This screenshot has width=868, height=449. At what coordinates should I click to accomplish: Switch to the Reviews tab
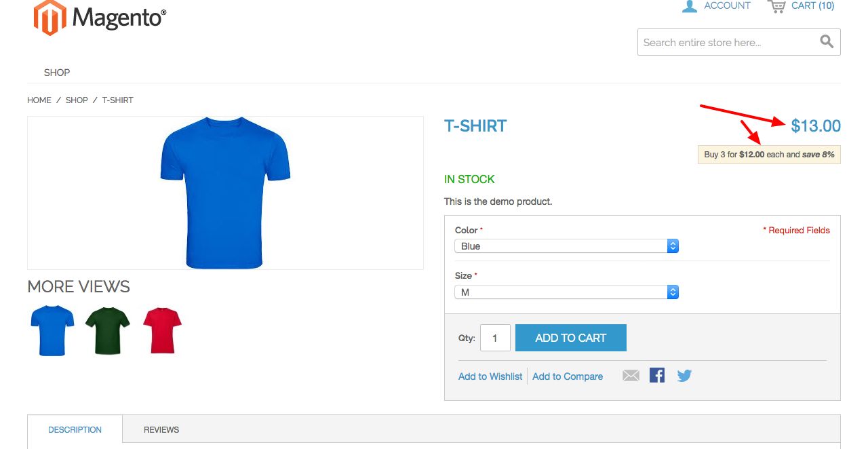pos(161,429)
